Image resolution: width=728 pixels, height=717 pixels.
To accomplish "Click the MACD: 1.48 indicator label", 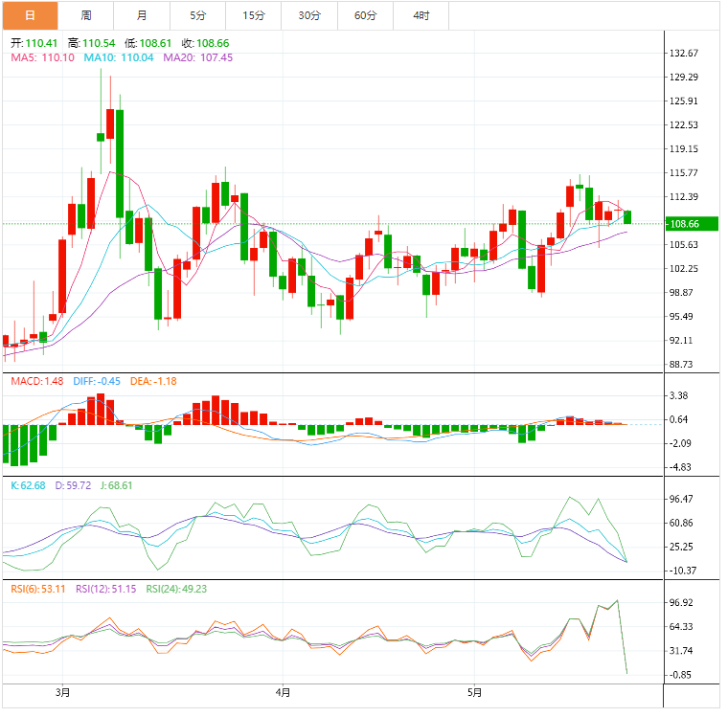I will 36,381.
